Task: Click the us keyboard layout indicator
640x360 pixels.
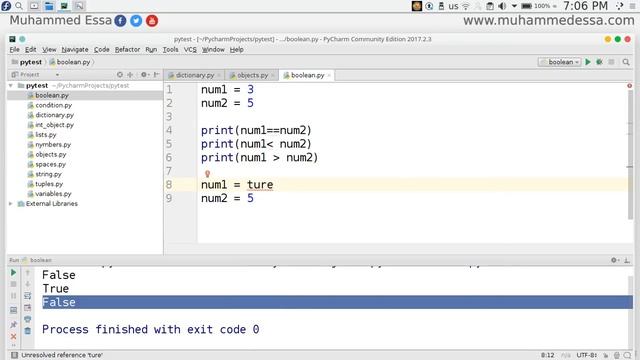Action: 453,6
